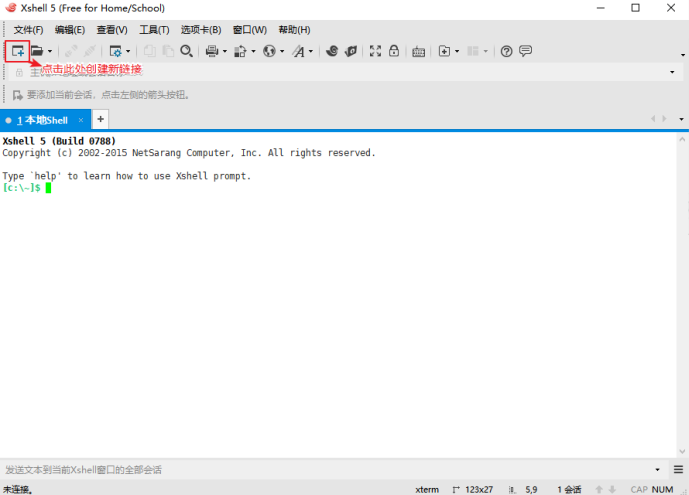Screen dimensions: 689x495
Task: Open the tab list dropdown arrow
Action: [682, 119]
